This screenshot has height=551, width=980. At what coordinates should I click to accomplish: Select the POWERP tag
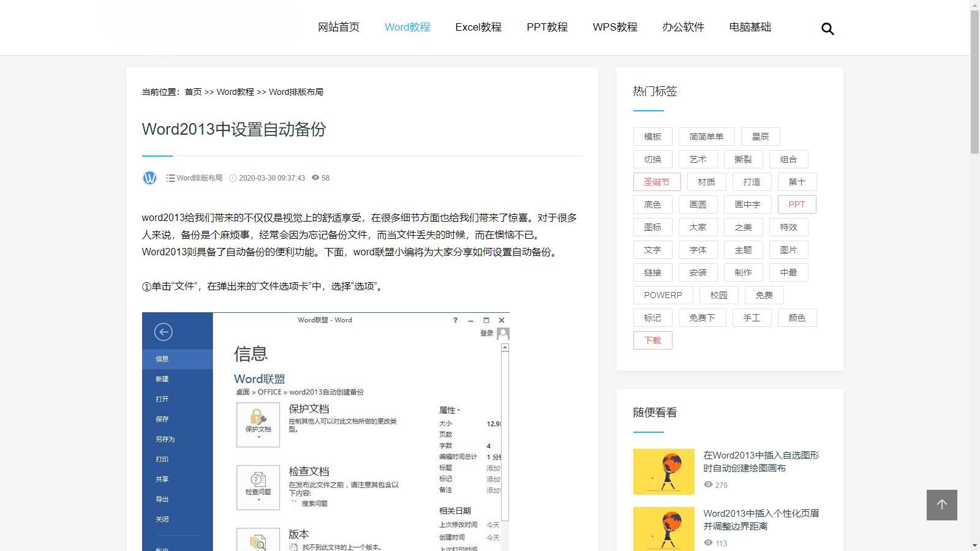pyautogui.click(x=663, y=295)
